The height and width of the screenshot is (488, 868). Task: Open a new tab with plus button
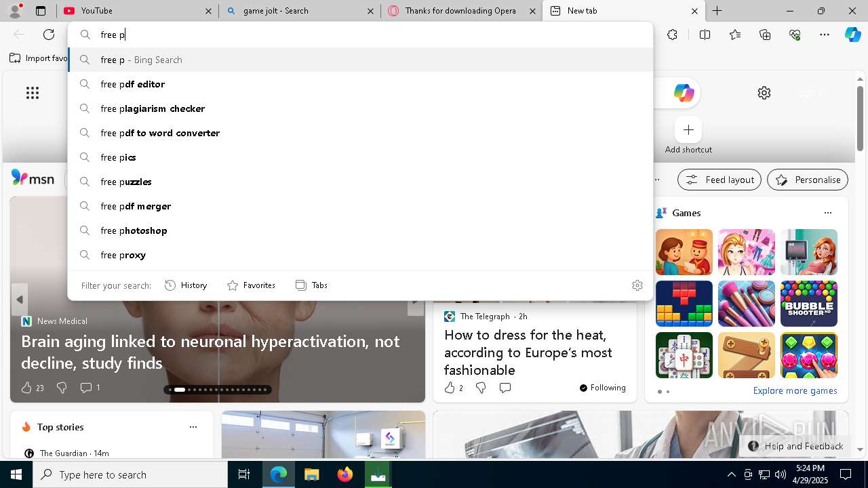coord(717,11)
